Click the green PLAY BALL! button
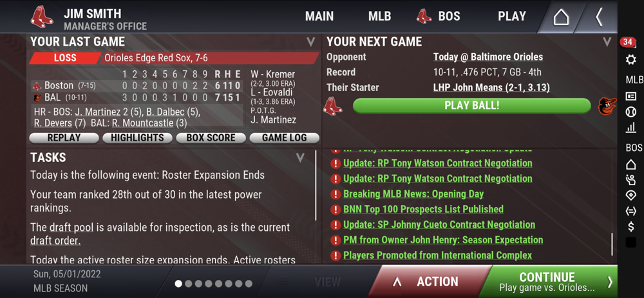This screenshot has height=298, width=644. coord(472,106)
